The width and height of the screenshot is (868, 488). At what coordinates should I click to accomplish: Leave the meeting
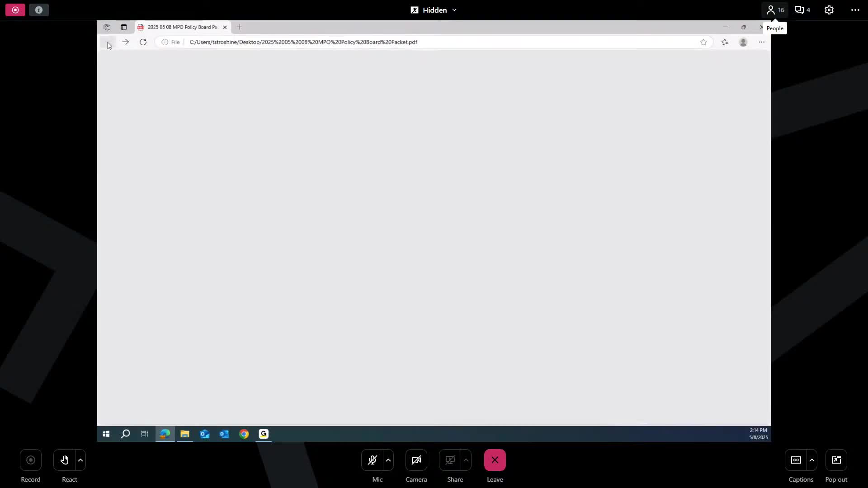point(495,460)
